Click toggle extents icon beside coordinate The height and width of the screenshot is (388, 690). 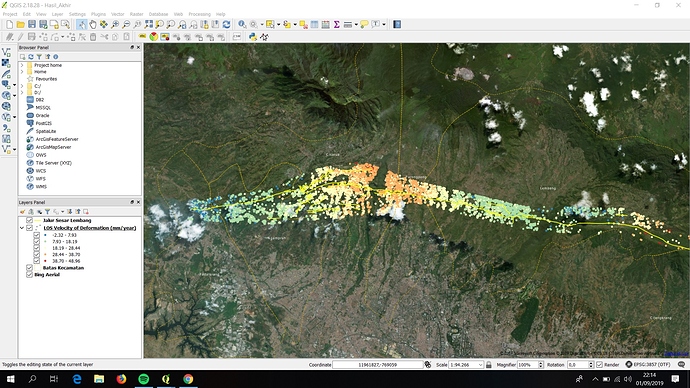(x=428, y=365)
